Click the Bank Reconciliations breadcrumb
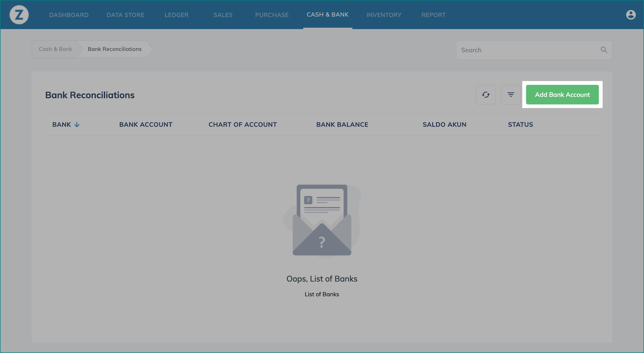This screenshot has height=353, width=644. tap(114, 49)
